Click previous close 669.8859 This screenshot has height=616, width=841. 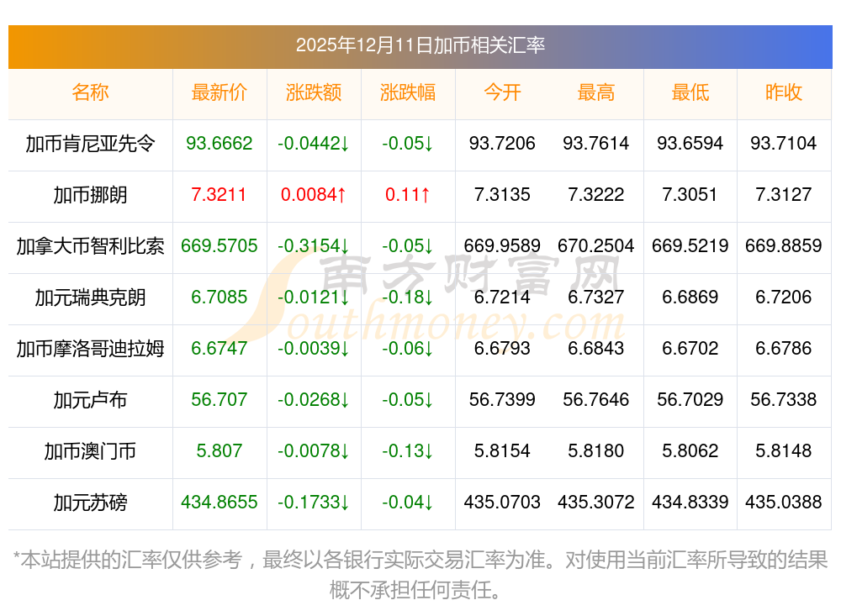coord(784,245)
